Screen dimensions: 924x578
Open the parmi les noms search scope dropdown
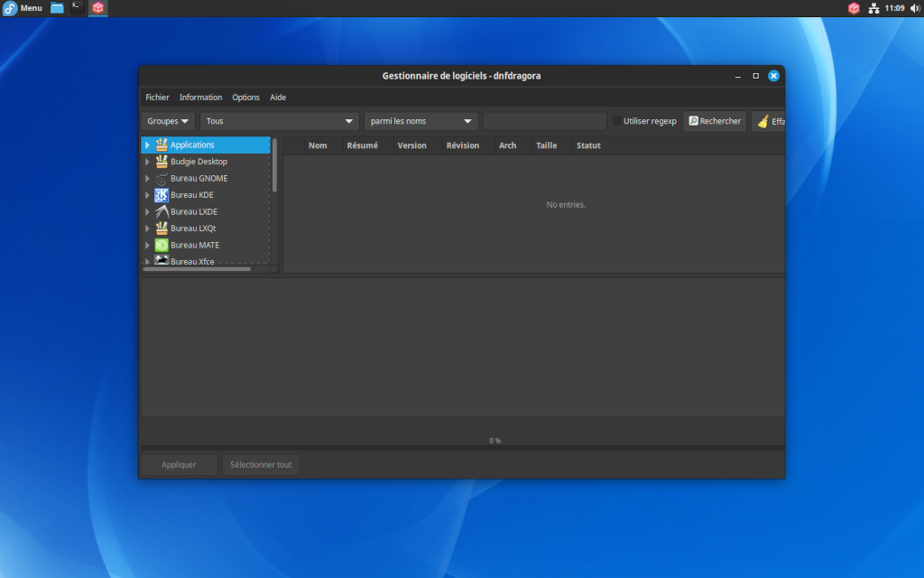tap(420, 120)
